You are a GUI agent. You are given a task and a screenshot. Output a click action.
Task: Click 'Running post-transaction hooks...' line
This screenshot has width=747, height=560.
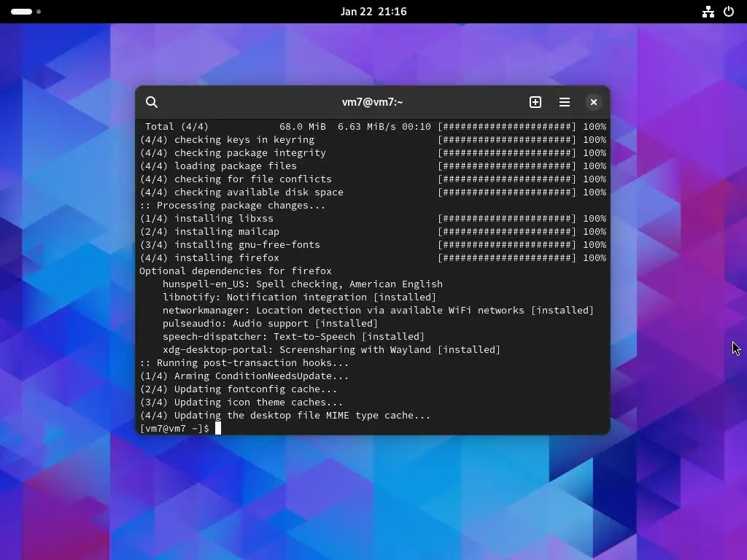(244, 362)
